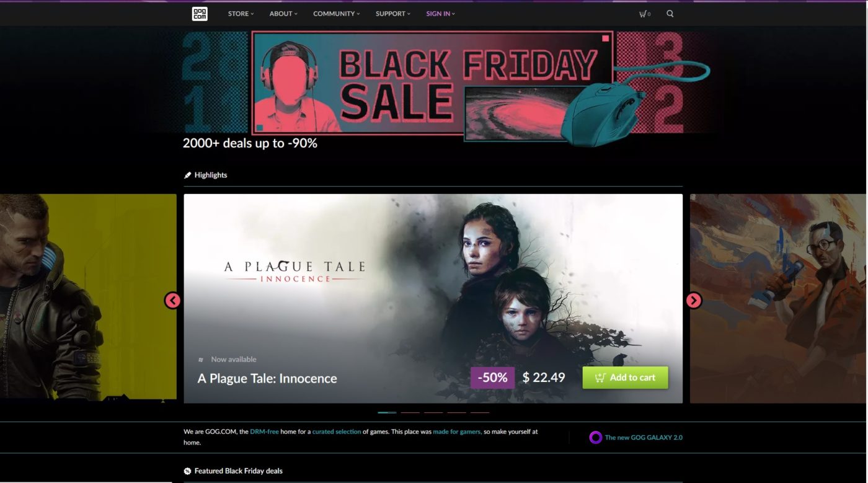Screen dimensions: 868x483
Task: Select the second carousel slide indicator
Action: point(410,412)
